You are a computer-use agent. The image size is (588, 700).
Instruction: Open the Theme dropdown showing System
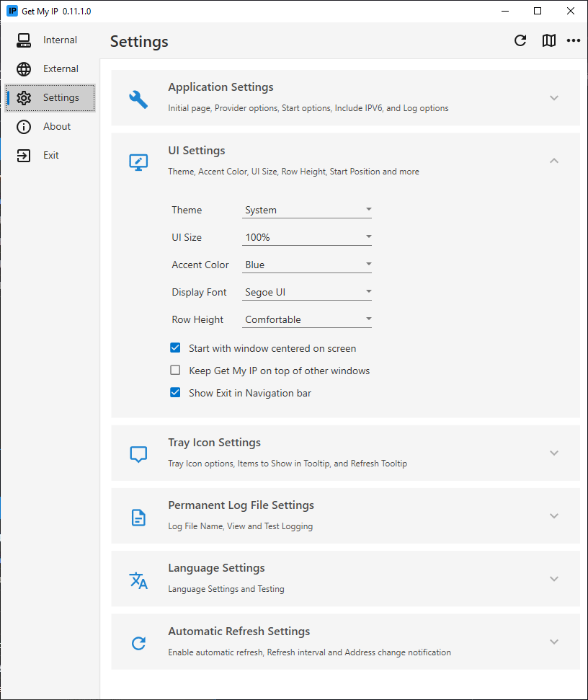(x=307, y=210)
